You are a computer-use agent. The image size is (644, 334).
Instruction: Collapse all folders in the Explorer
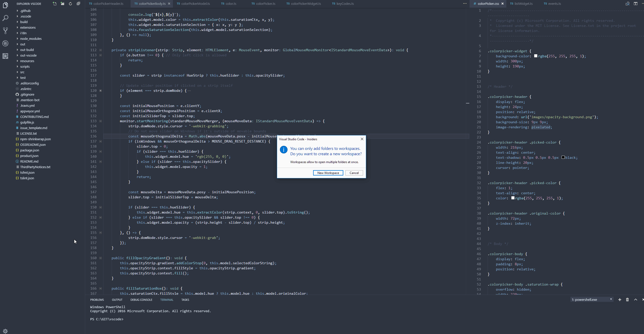pyautogui.click(x=78, y=4)
